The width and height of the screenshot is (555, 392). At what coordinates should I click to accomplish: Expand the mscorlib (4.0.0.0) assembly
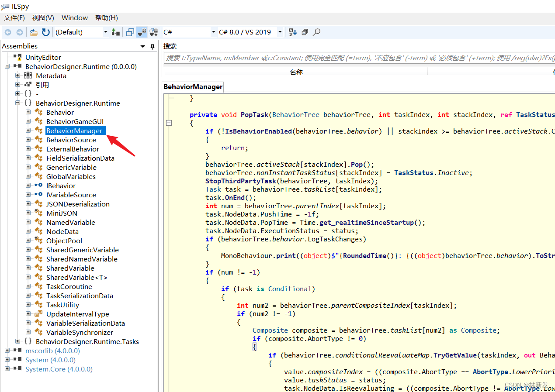click(7, 351)
